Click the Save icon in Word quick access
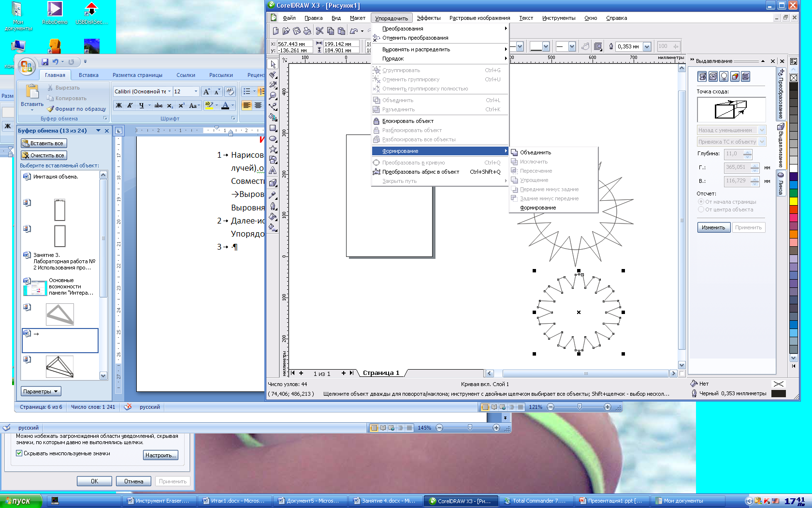 coord(45,62)
